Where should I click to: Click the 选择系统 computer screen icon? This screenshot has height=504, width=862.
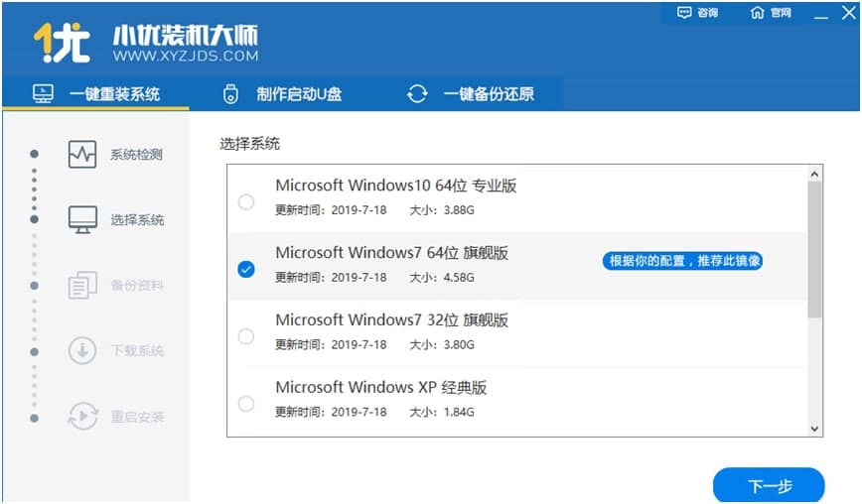(82, 219)
